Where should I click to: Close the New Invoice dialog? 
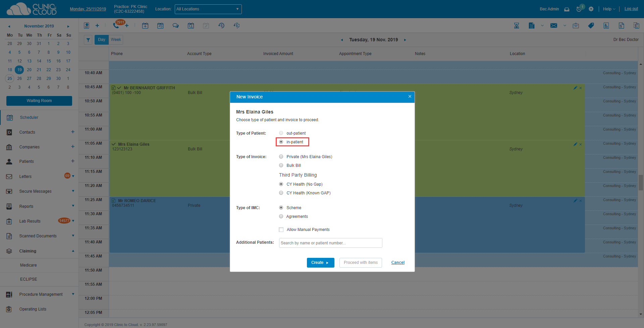[x=410, y=96]
